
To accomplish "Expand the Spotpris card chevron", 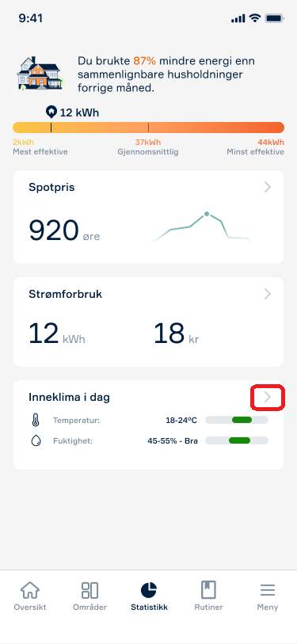I will [268, 187].
